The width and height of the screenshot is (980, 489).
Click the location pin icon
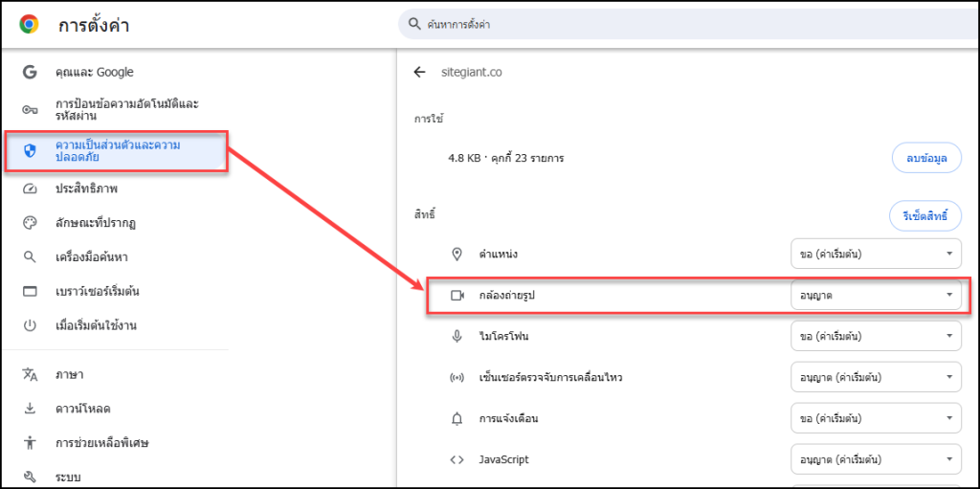(457, 255)
